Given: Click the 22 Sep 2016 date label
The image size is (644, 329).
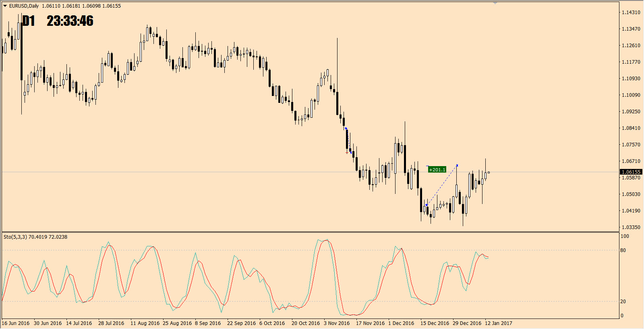Looking at the screenshot, I should [x=242, y=323].
